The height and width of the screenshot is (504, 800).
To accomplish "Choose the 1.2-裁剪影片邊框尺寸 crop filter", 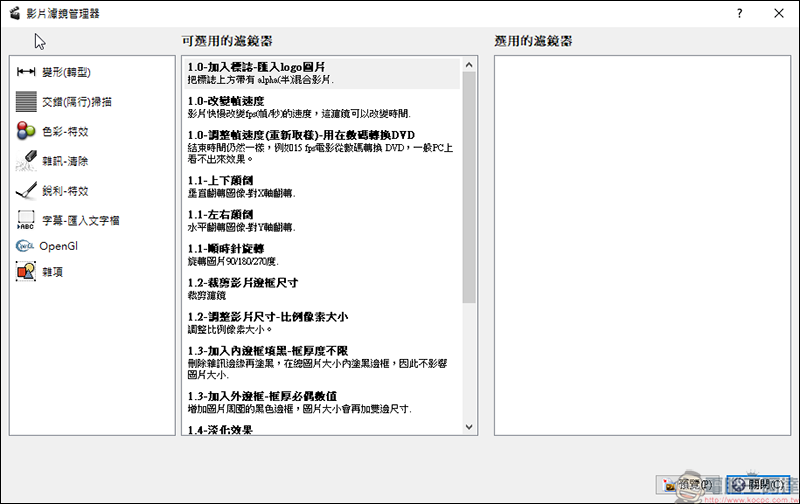I will tap(322, 289).
